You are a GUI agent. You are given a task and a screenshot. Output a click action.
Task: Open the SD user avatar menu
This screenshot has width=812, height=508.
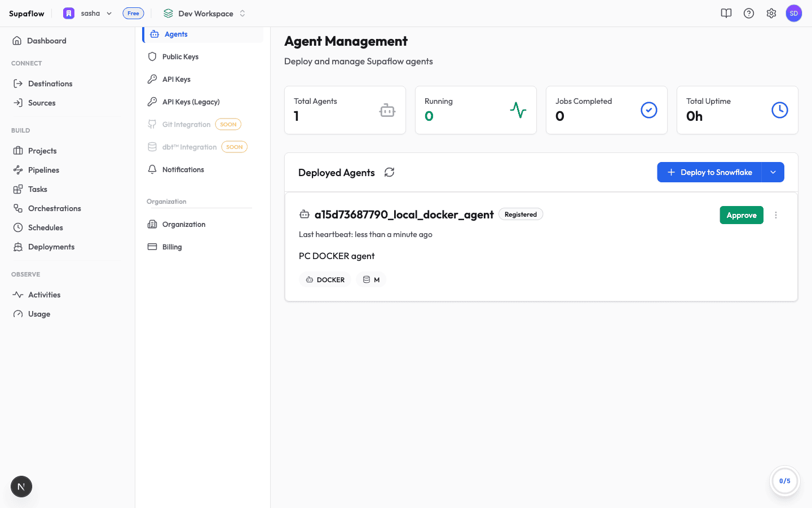coord(794,14)
